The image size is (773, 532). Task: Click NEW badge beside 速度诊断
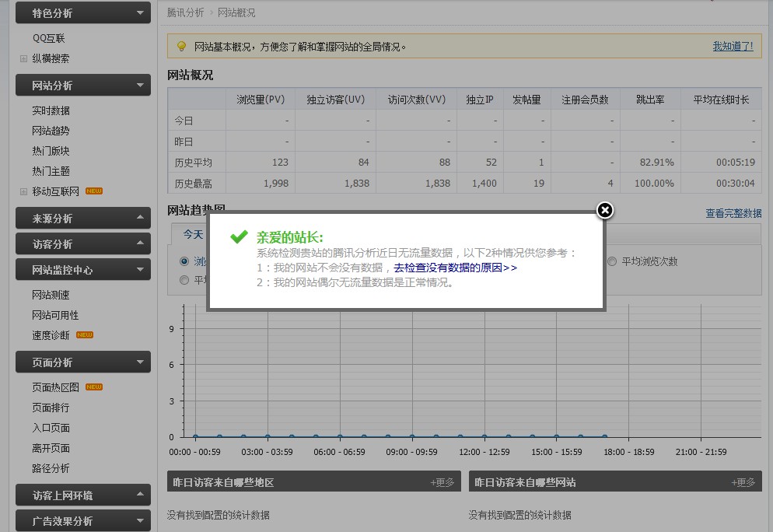click(85, 334)
